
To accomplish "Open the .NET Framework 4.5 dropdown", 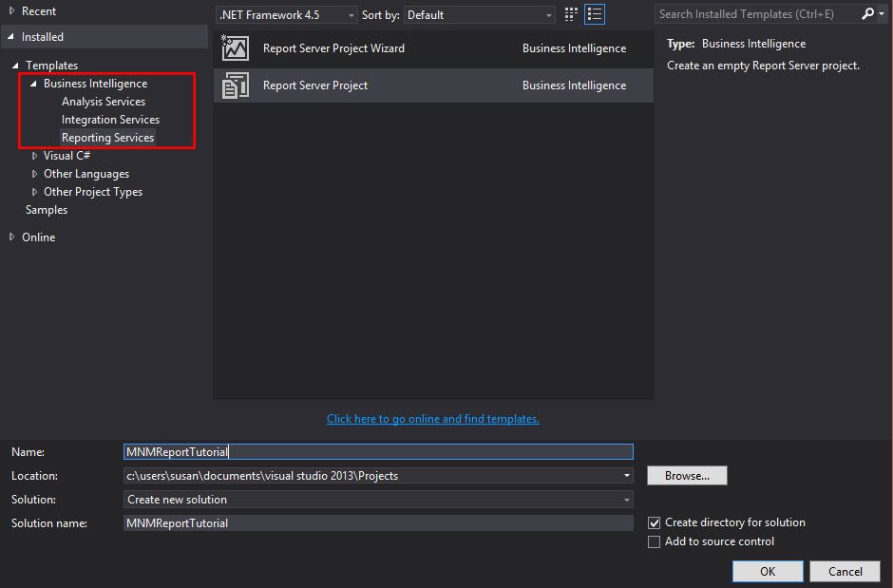I will 351,14.
